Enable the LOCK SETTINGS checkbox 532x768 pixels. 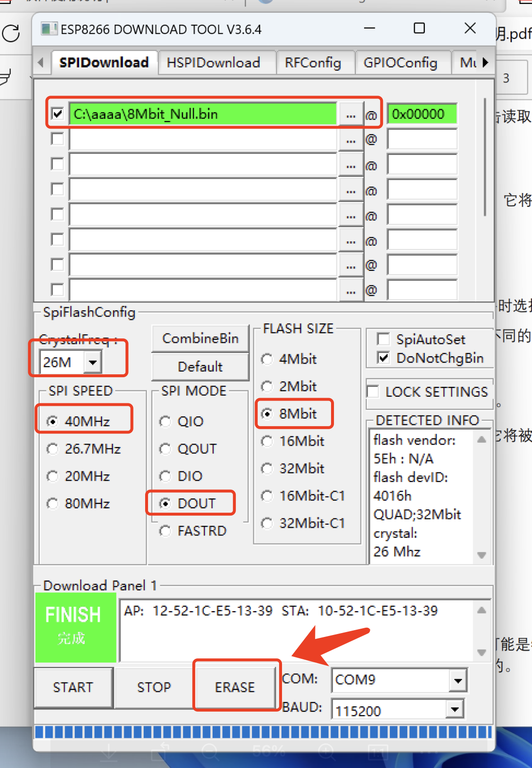(373, 391)
